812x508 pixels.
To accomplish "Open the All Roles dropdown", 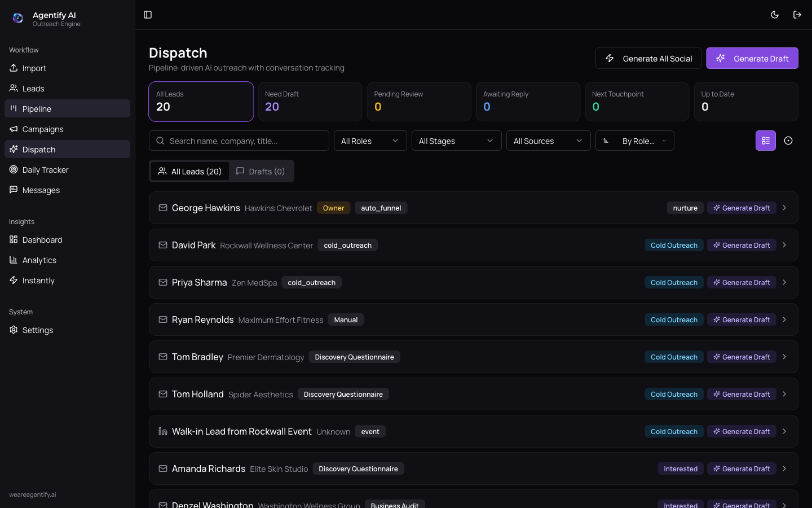I will [370, 141].
